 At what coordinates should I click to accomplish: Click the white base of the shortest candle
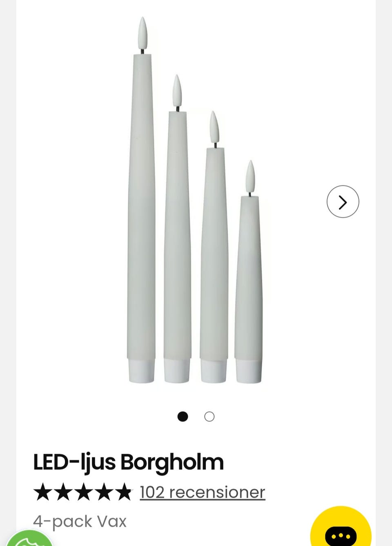click(x=249, y=372)
